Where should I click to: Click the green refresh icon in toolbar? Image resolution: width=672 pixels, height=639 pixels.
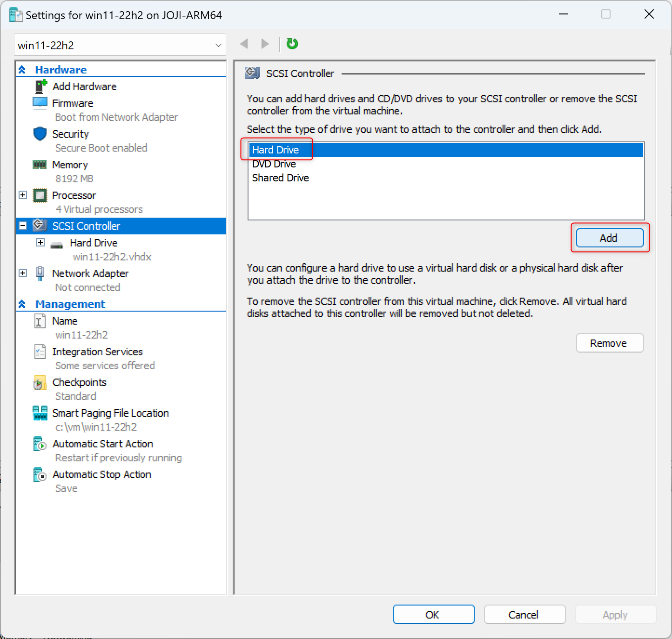point(292,44)
